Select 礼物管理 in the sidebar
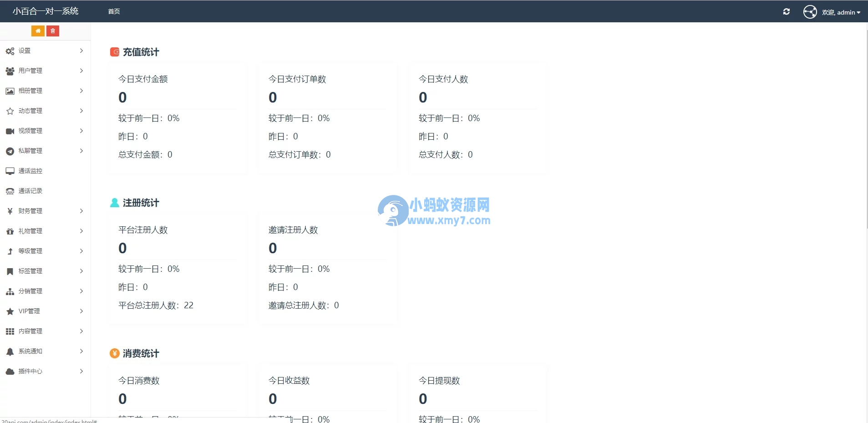This screenshot has width=868, height=423. (31, 231)
